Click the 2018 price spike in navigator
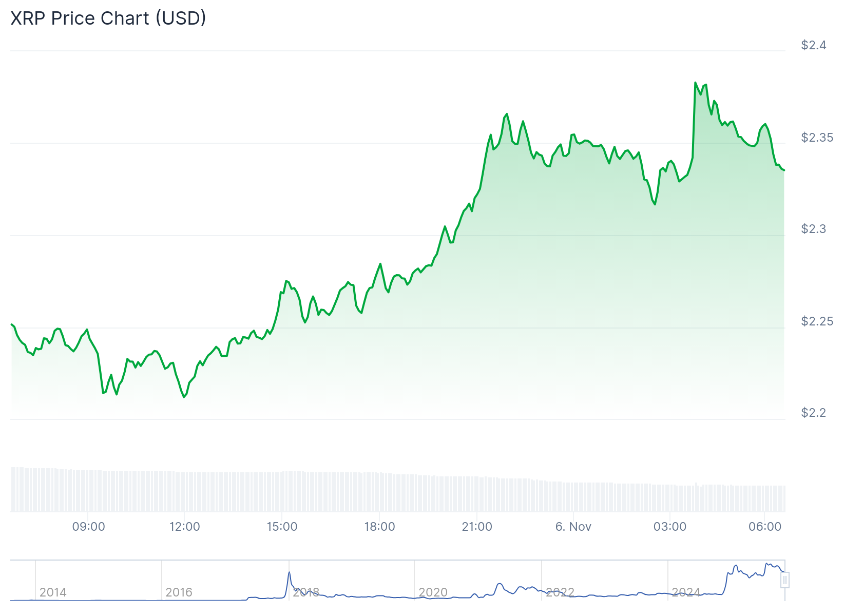This screenshot has height=616, width=844. point(289,573)
